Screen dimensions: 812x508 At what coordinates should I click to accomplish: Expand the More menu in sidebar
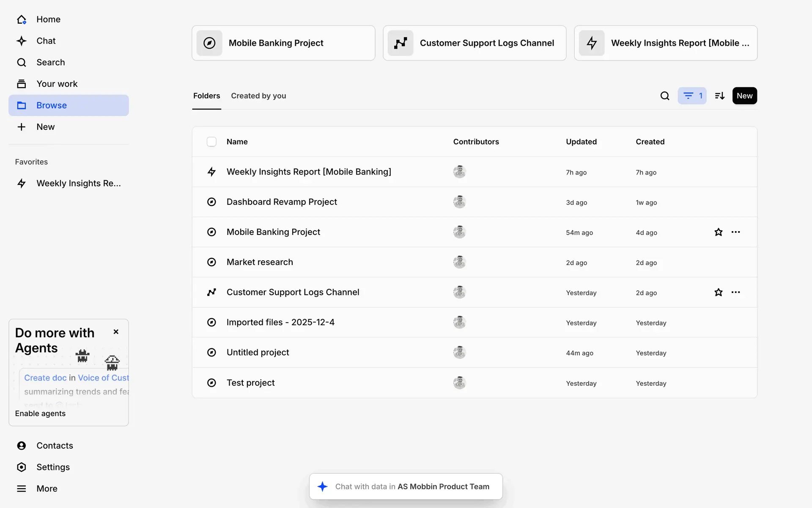pos(47,489)
